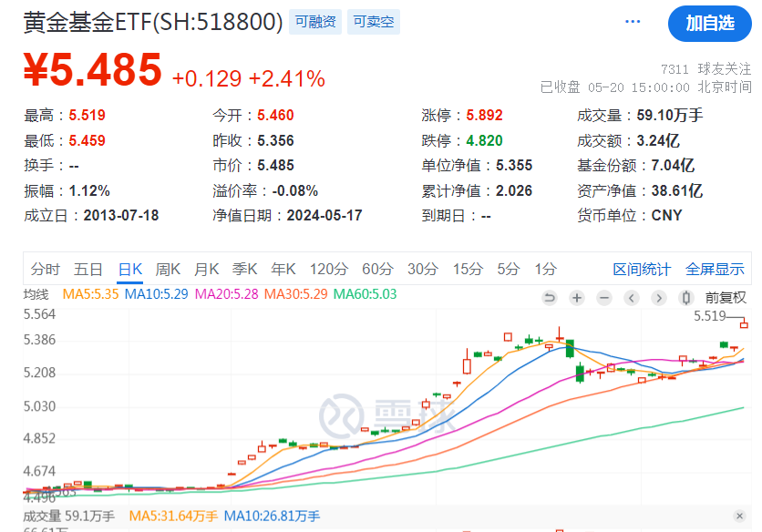Click the 基金份额 value 7.04亿
Screen dimensions: 762x532
pos(673,165)
